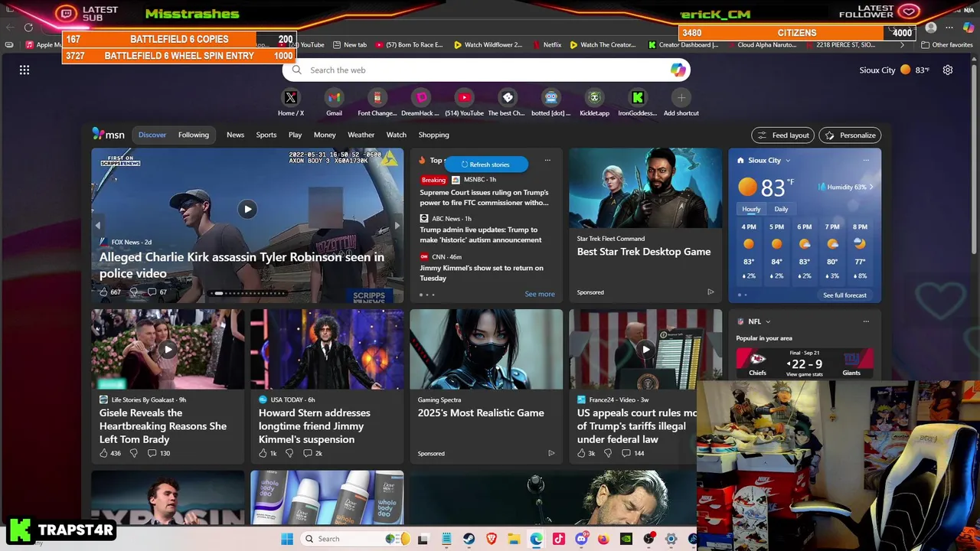Image resolution: width=980 pixels, height=551 pixels.
Task: Open TikTok from the taskbar
Action: (x=559, y=539)
